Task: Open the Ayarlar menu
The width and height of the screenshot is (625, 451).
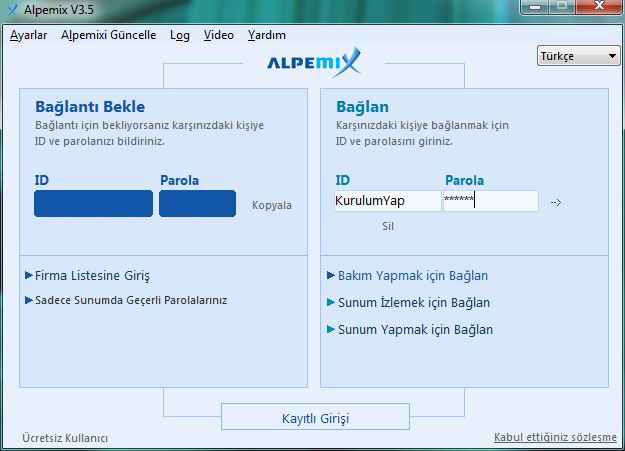Action: [28, 35]
